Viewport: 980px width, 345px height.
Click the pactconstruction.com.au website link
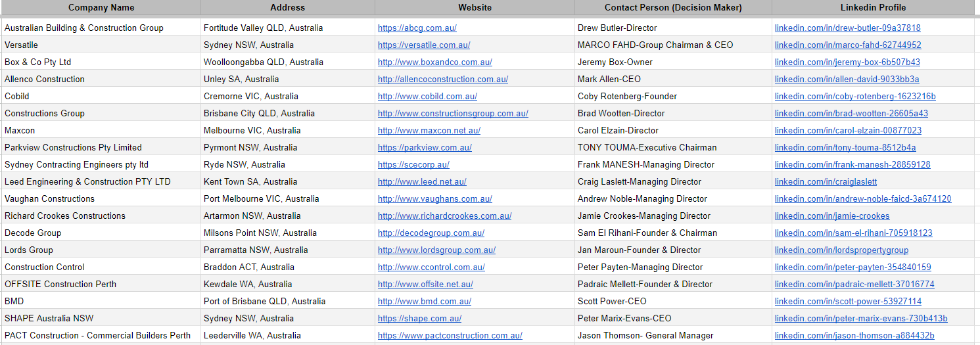(450, 336)
